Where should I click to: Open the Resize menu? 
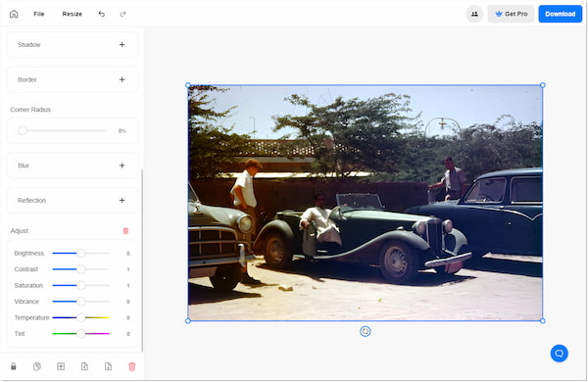(72, 14)
